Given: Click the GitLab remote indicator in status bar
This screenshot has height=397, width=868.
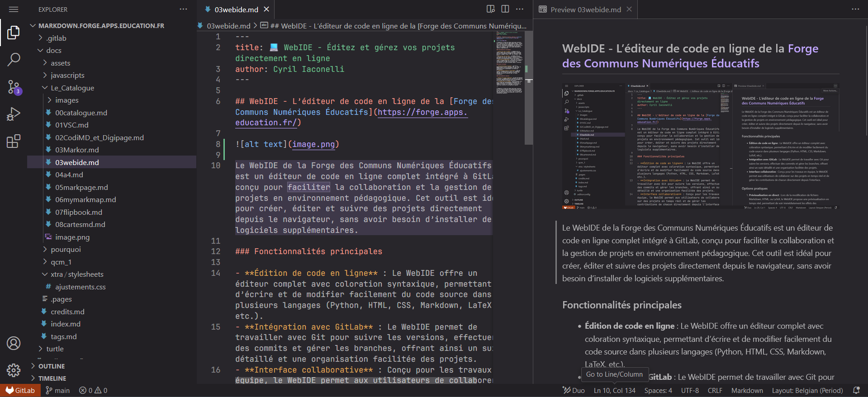Looking at the screenshot, I should tap(20, 390).
